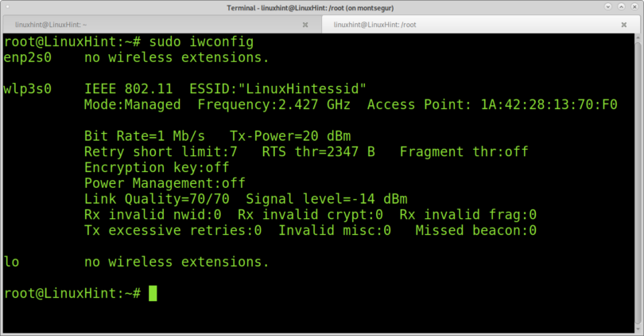Close the first linuxhint@LinuxHint: ~ tab

305,25
